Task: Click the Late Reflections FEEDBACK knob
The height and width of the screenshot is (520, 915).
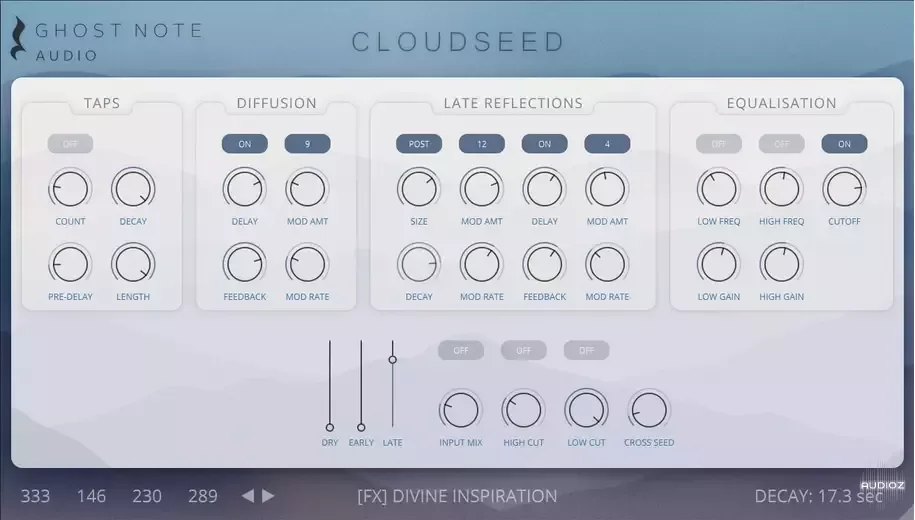Action: pos(544,264)
